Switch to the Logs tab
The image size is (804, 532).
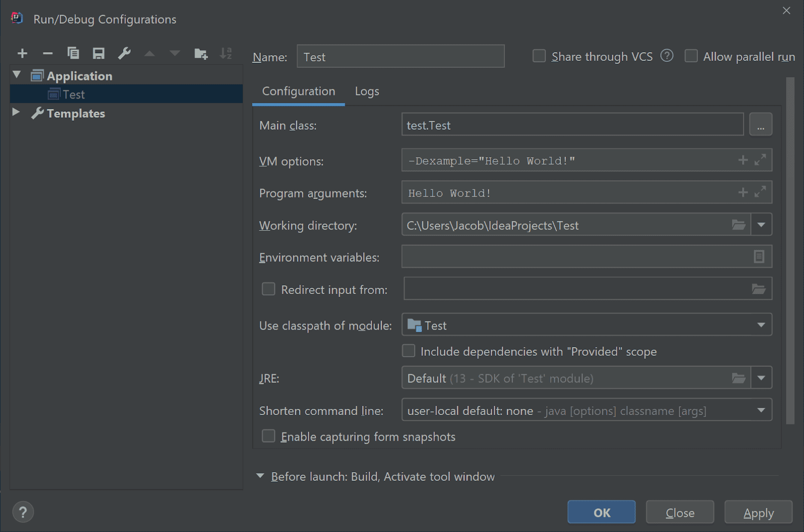pos(366,91)
